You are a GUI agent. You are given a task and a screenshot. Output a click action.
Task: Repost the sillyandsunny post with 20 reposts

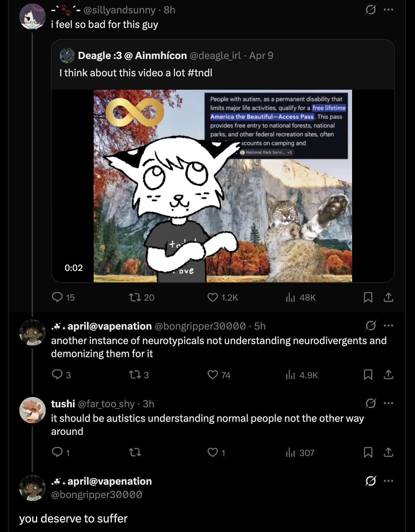[135, 297]
